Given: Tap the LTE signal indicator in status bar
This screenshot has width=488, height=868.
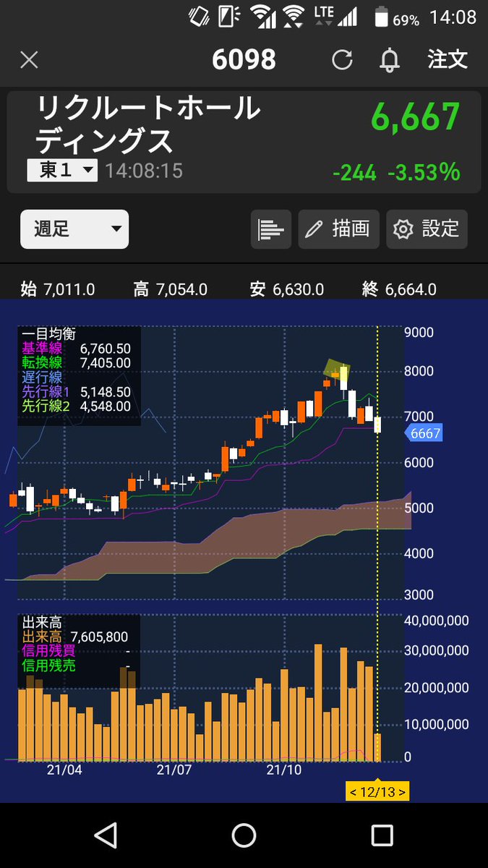Looking at the screenshot, I should [335, 15].
